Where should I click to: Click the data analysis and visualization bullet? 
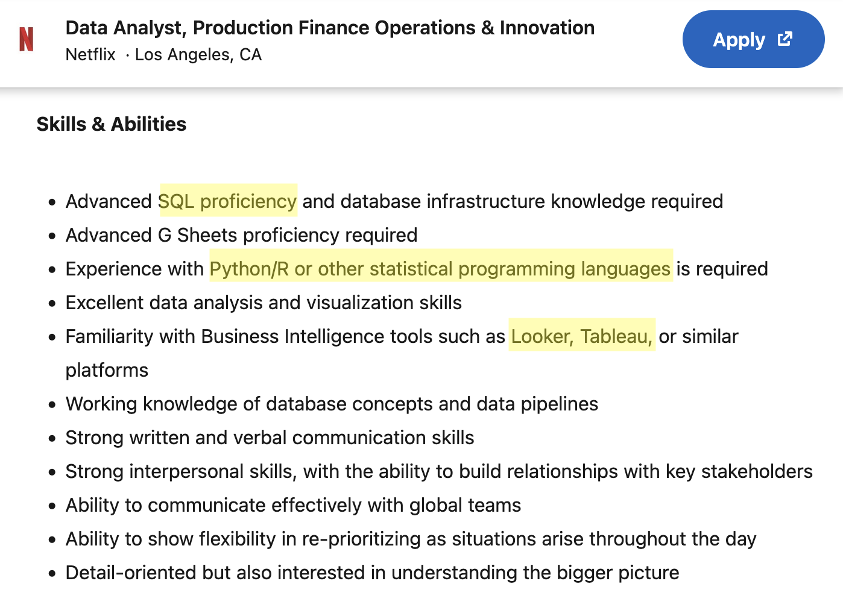[x=264, y=303]
